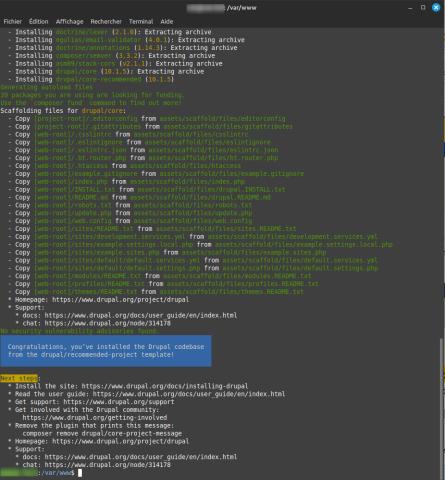This screenshot has width=445, height=480.
Task: Click the /var/www prompt path
Action: coord(57,473)
